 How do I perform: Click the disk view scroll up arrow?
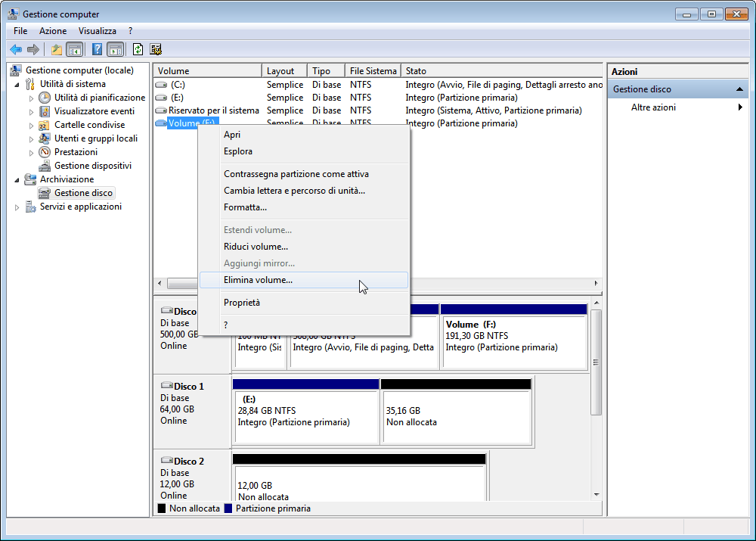click(596, 303)
